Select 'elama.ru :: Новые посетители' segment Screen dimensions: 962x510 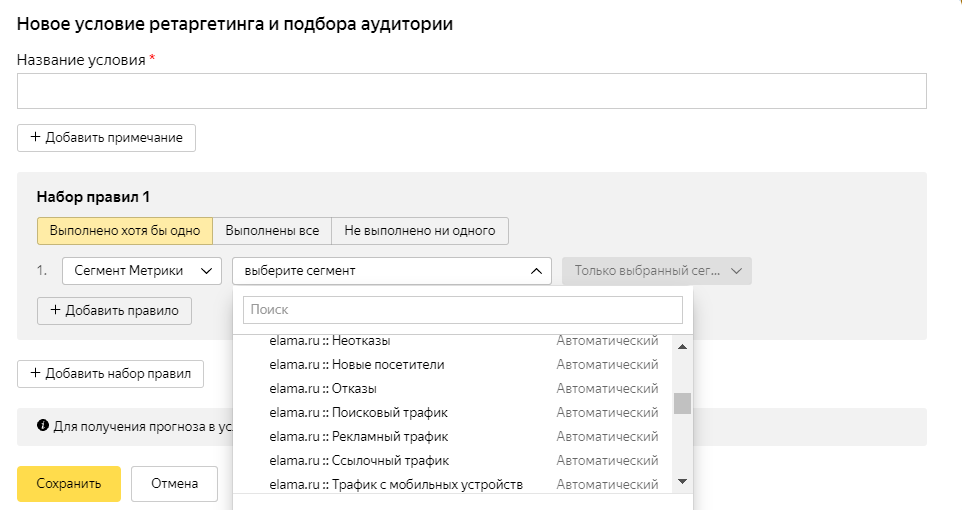click(357, 365)
